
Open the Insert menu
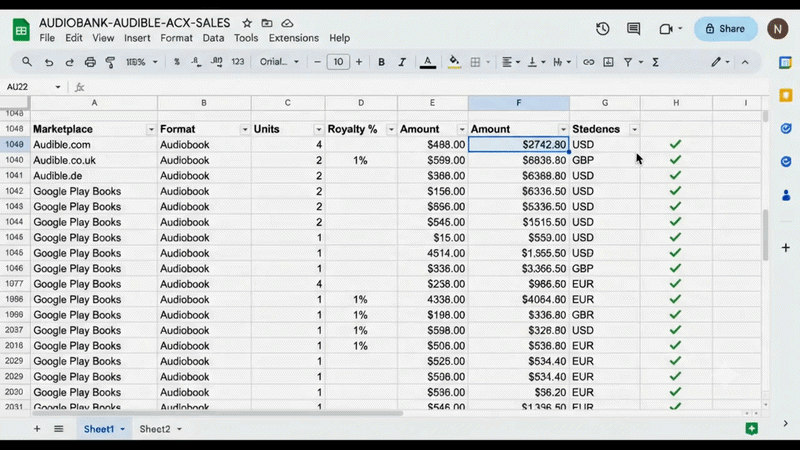[x=137, y=38]
